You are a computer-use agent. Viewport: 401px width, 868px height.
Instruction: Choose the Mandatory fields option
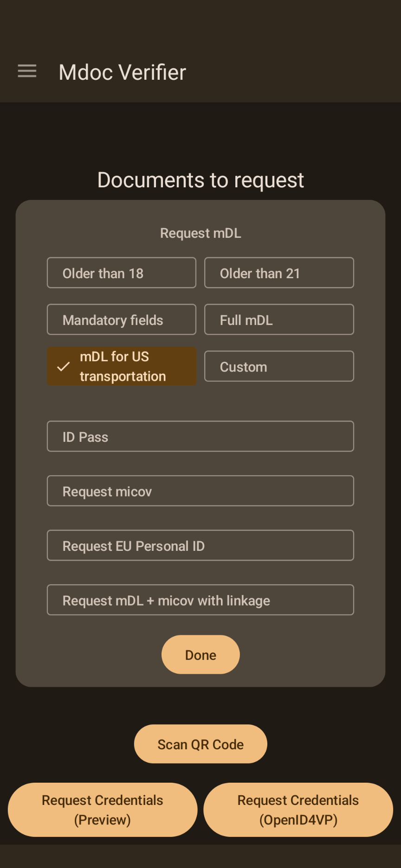click(x=121, y=319)
